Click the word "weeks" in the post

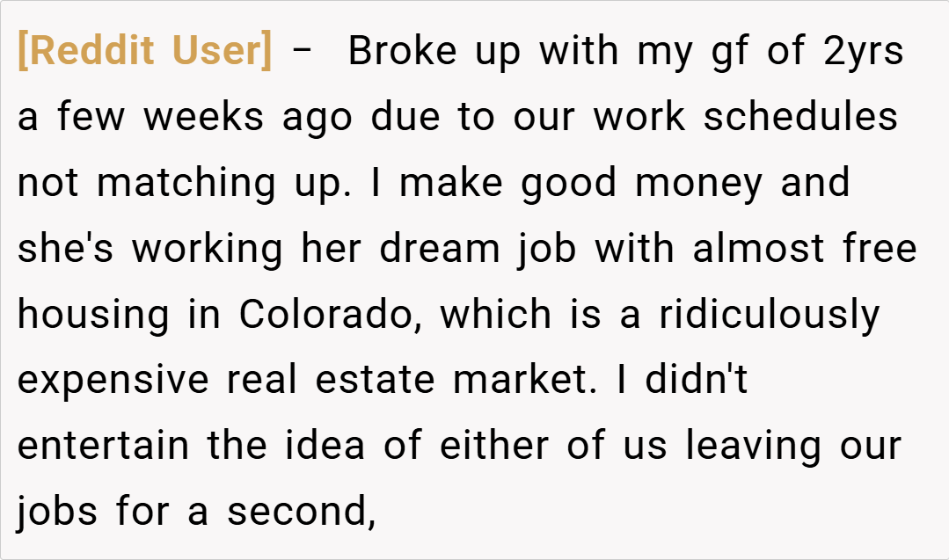tap(205, 118)
